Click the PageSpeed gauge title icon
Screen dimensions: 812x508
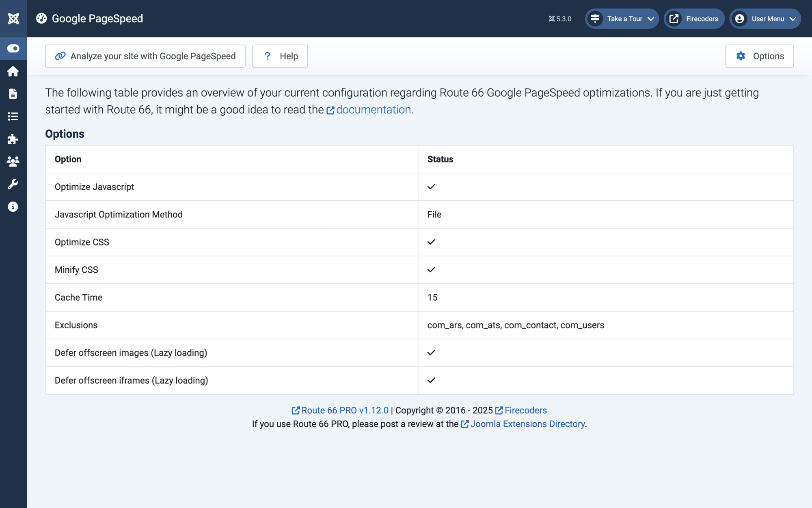(x=41, y=18)
